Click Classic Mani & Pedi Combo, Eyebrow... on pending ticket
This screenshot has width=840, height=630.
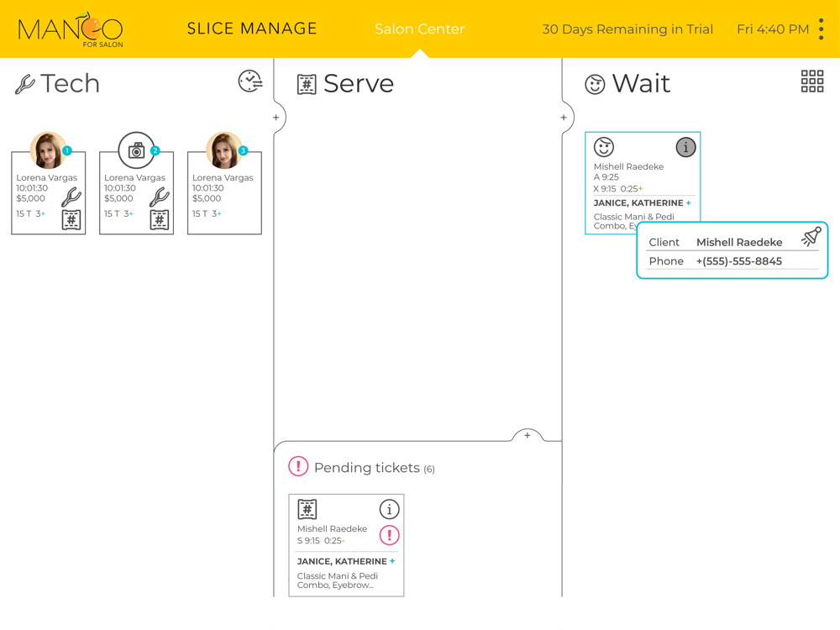point(338,580)
